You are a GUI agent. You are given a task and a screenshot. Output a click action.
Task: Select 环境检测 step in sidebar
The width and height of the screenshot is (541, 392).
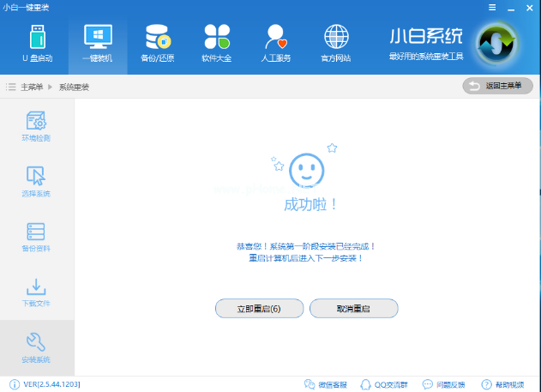(36, 126)
